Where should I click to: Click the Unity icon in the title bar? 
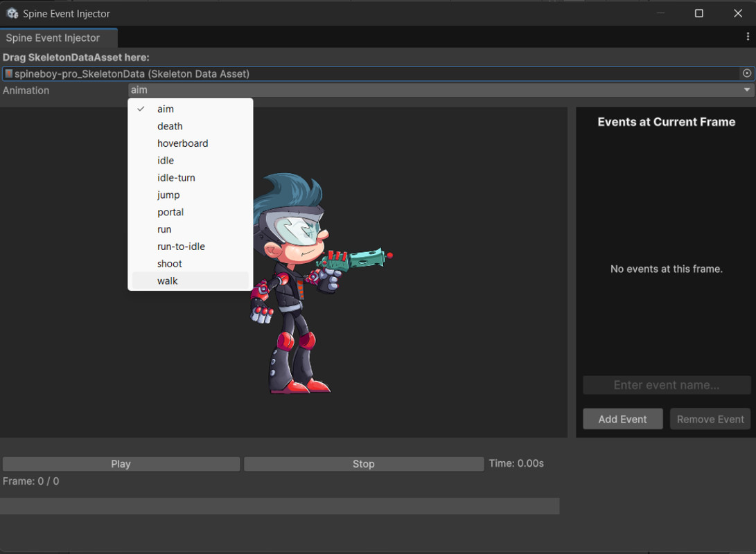click(x=12, y=13)
